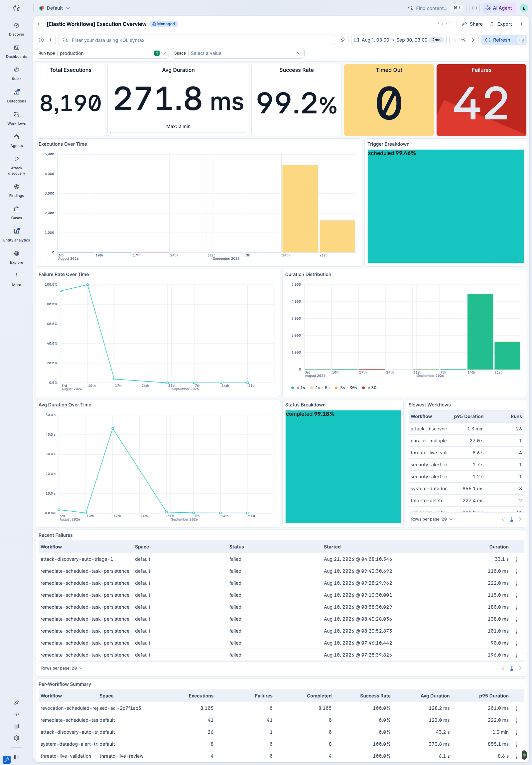Open Discover in the sidebar
Image resolution: width=532 pixels, height=765 pixels.
(x=16, y=29)
